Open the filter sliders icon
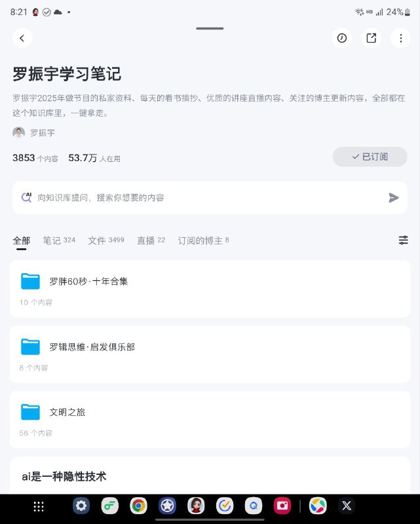 pyautogui.click(x=403, y=240)
